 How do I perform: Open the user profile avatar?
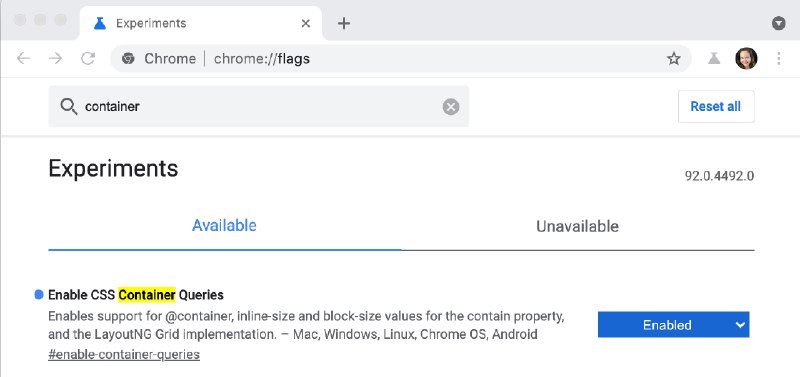[x=746, y=59]
